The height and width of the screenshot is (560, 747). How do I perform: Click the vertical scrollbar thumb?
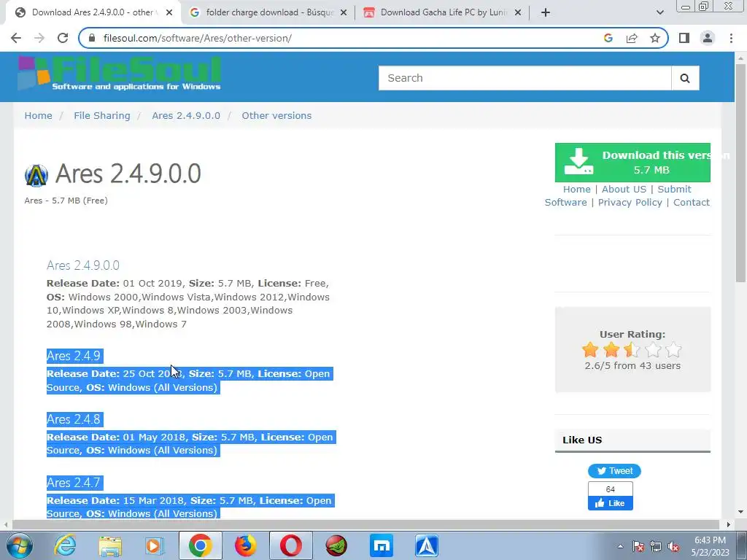[740, 172]
